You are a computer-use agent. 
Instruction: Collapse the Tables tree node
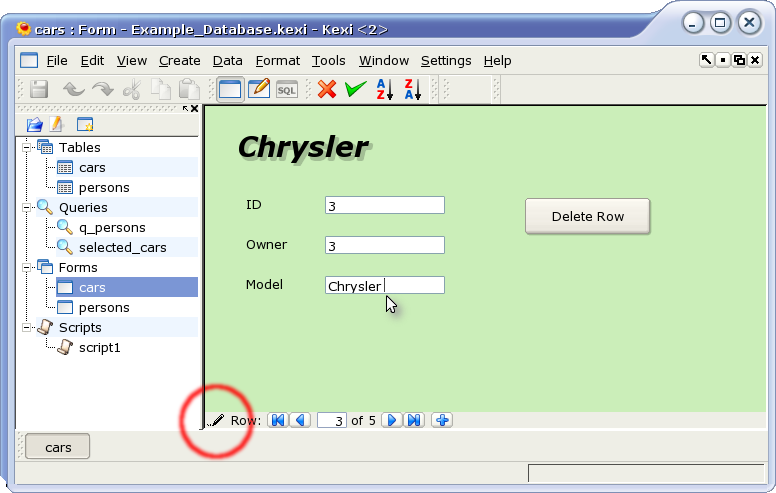pos(26,147)
